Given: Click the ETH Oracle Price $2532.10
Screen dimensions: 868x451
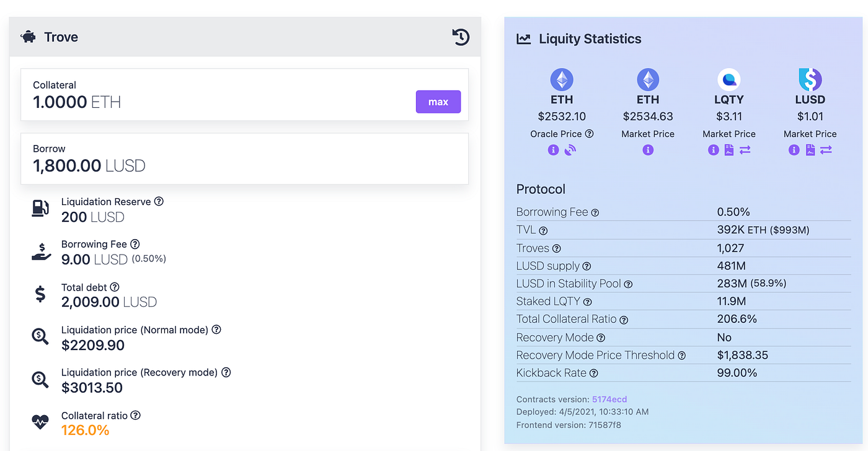Looking at the screenshot, I should coord(562,116).
